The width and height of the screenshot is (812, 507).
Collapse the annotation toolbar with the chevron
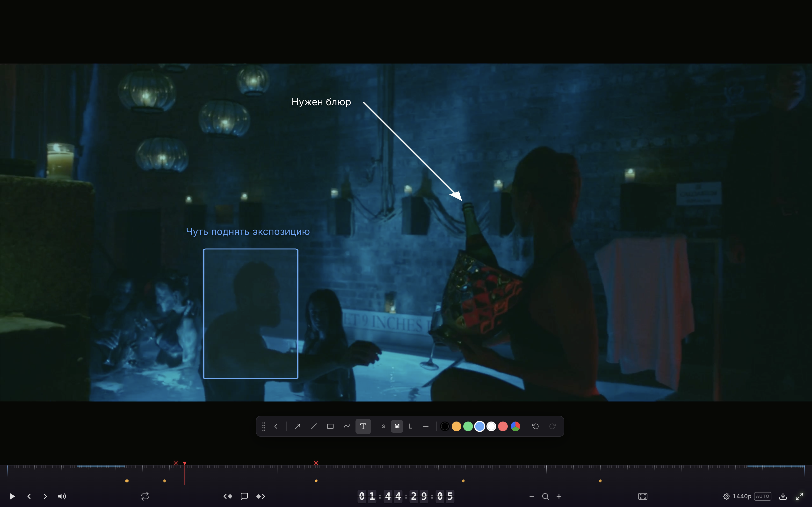pyautogui.click(x=276, y=426)
